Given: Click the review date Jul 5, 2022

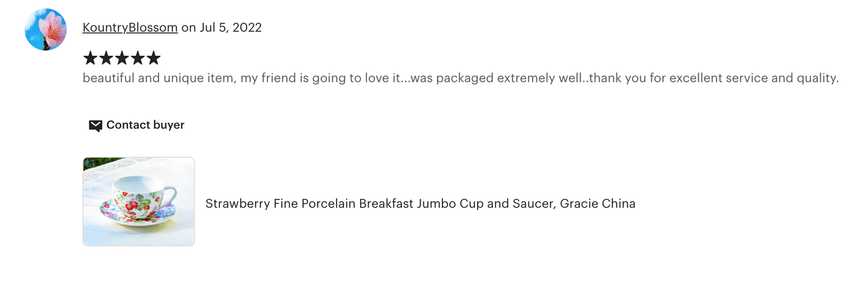Looking at the screenshot, I should pos(229,28).
